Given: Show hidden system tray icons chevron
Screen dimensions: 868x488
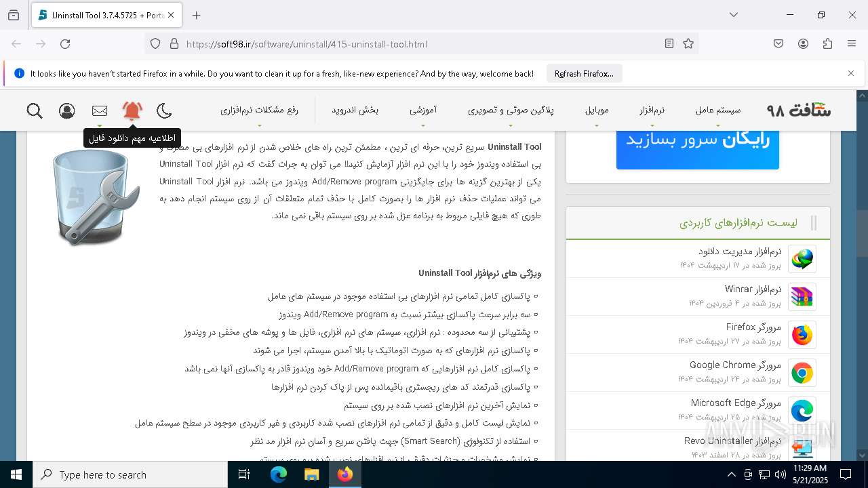Looking at the screenshot, I should (732, 474).
